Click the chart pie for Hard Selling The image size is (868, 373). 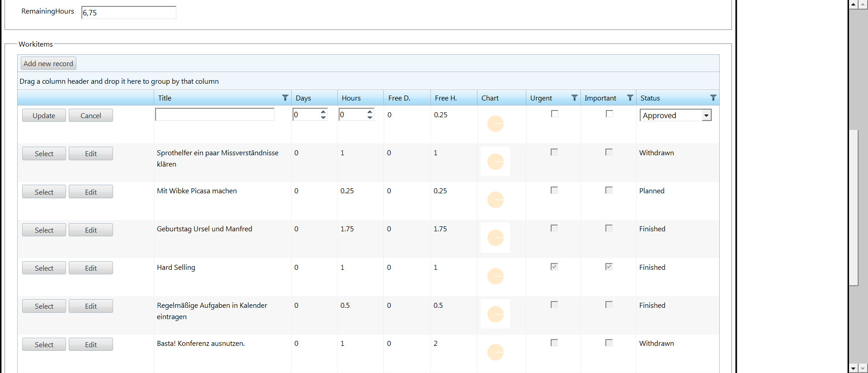pos(495,276)
